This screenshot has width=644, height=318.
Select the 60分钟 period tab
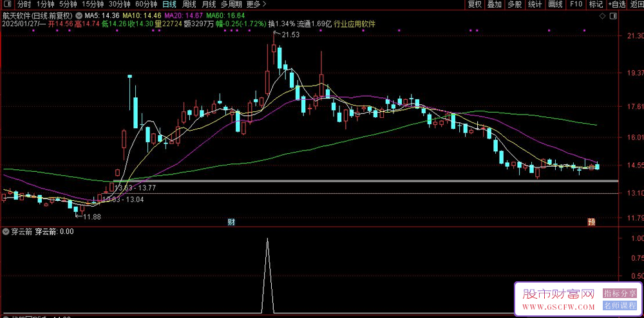[x=146, y=5]
